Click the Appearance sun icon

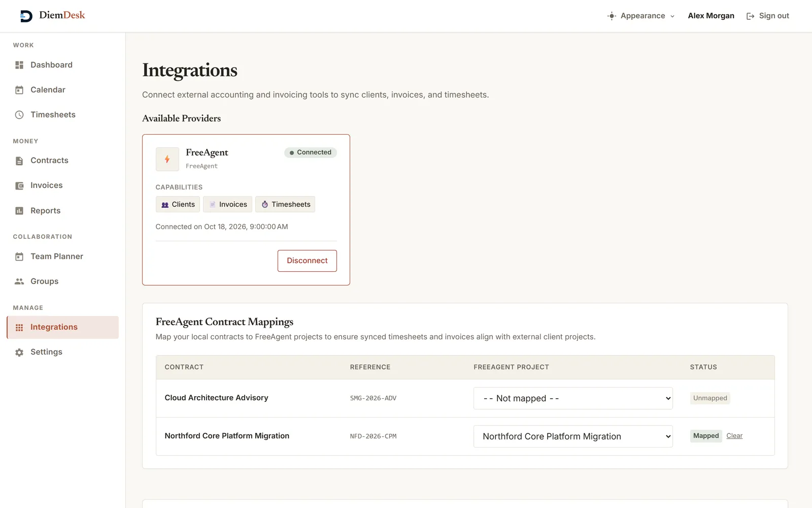pos(612,16)
